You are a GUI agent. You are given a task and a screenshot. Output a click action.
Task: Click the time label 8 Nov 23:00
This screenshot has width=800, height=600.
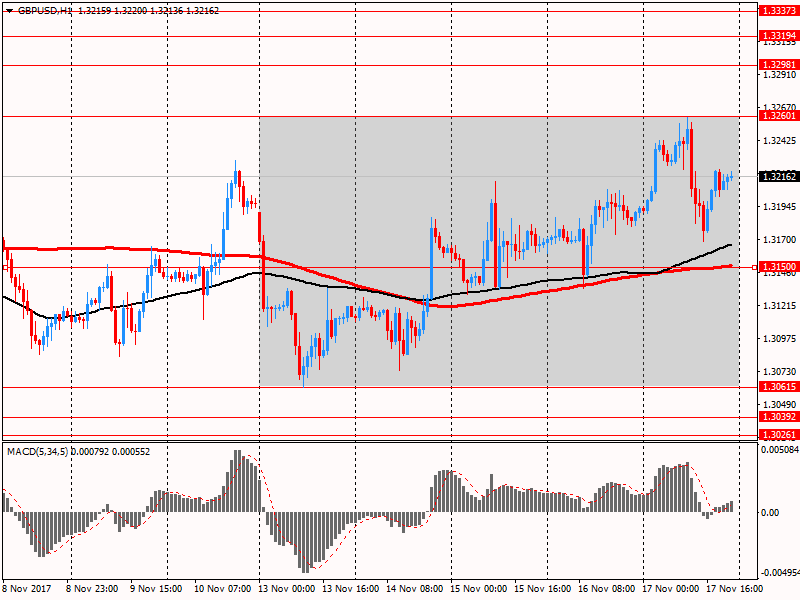(x=92, y=588)
